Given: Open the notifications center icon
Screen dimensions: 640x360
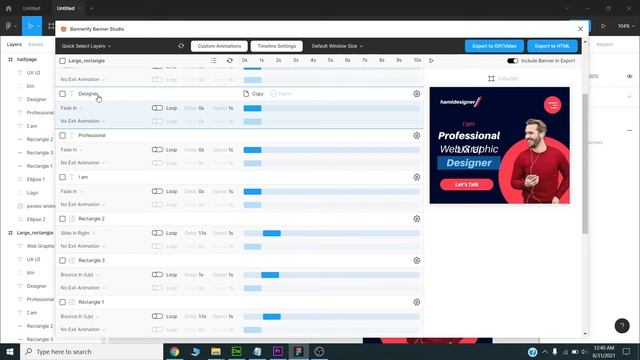Looking at the screenshot, I should tap(627, 351).
